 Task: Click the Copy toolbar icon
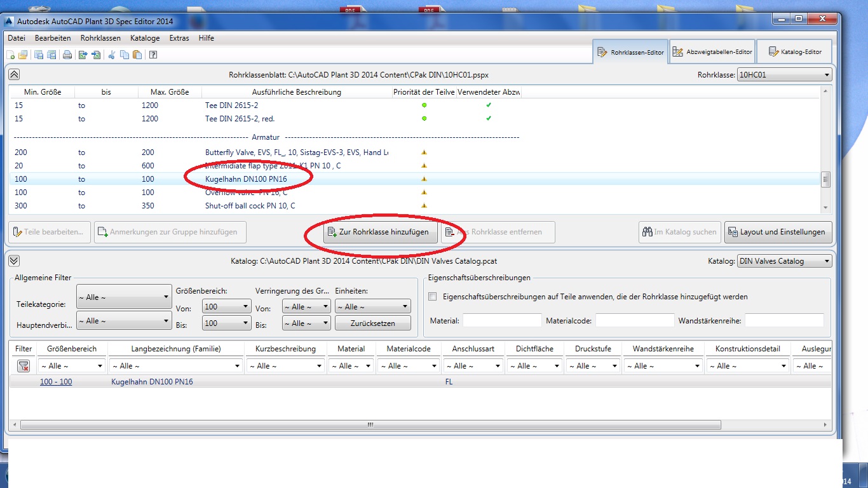125,55
